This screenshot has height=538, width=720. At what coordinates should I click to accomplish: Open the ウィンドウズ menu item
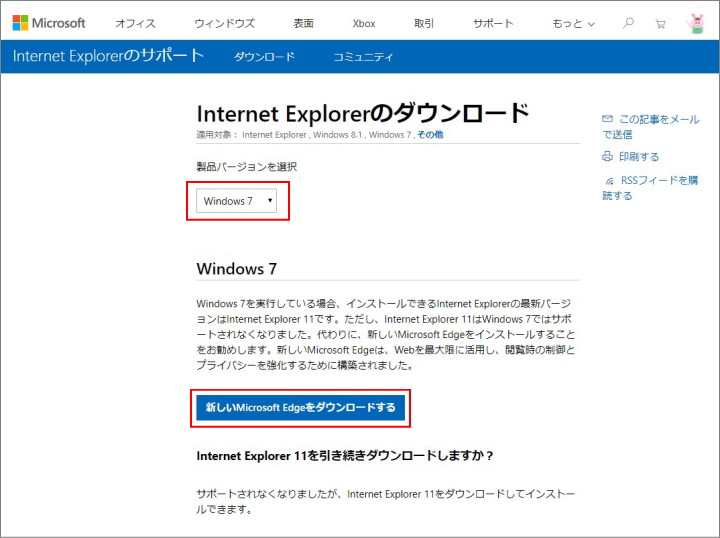[224, 23]
